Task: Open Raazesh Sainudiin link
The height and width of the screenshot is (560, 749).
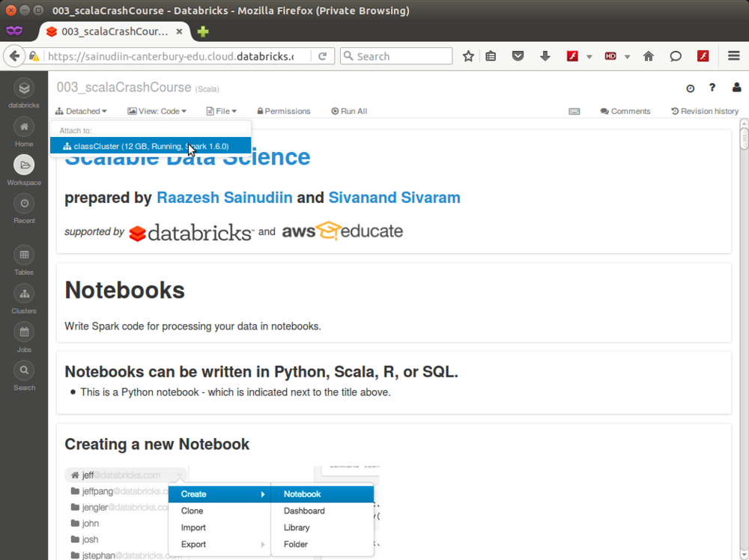Action: (225, 198)
